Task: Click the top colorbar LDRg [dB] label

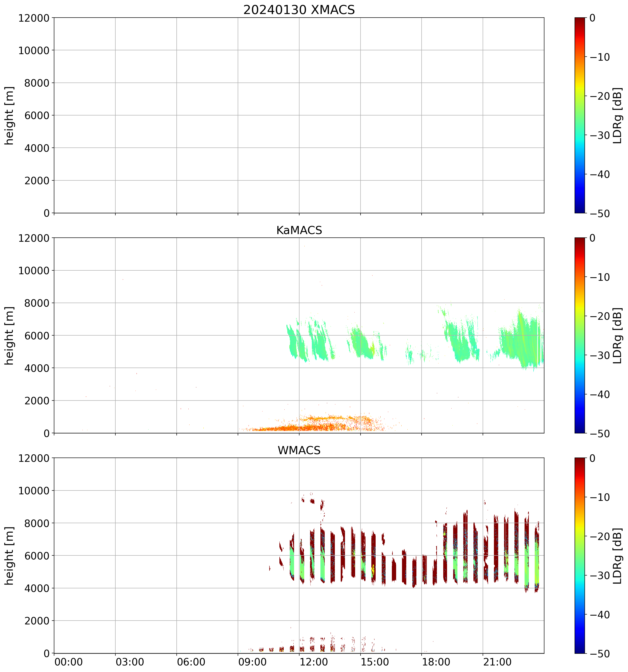Action: pyautogui.click(x=618, y=115)
